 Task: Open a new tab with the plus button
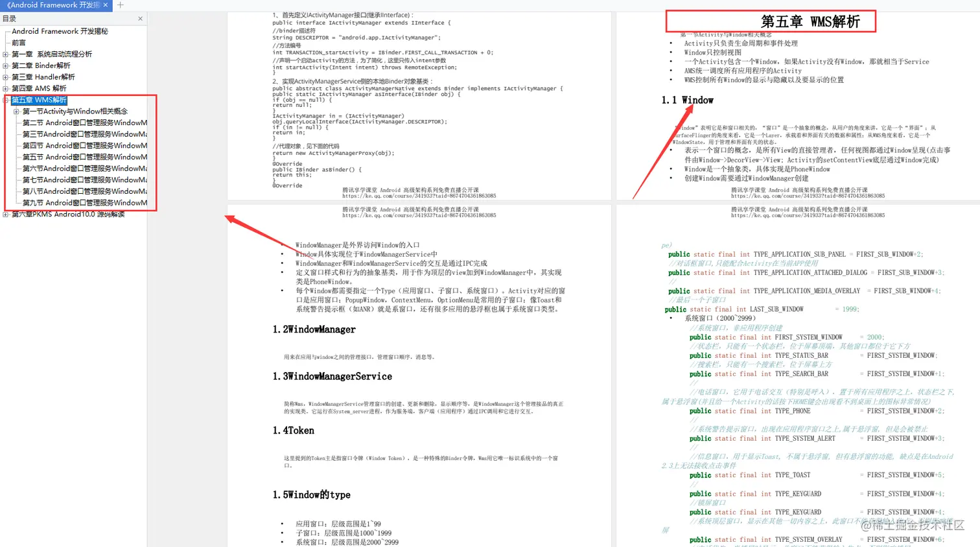click(120, 5)
